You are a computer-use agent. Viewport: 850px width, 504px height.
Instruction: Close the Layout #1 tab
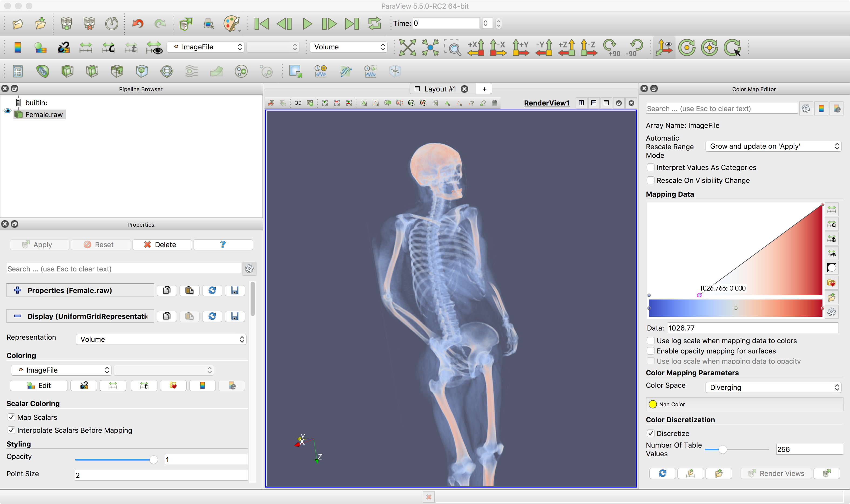tap(464, 89)
